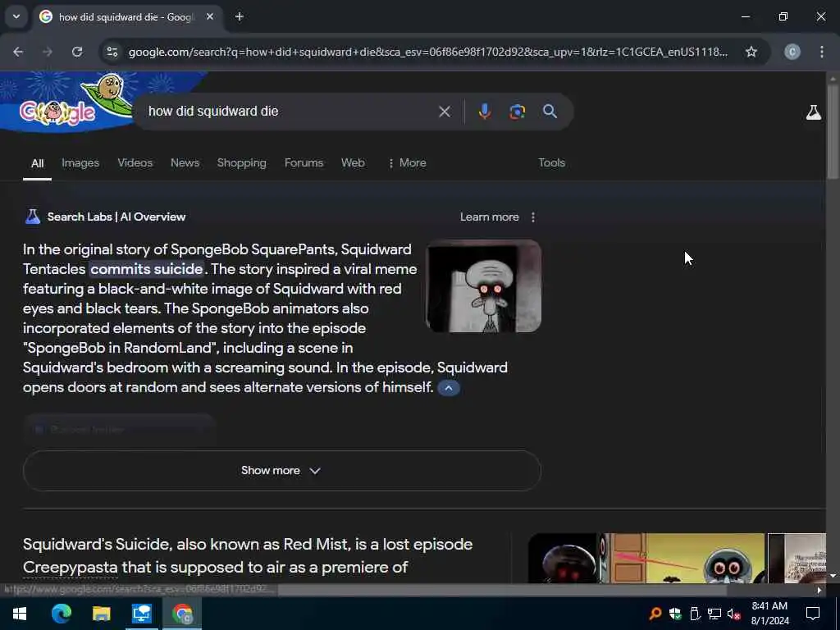Bookmark this page with the star icon
The image size is (840, 630).
point(751,52)
